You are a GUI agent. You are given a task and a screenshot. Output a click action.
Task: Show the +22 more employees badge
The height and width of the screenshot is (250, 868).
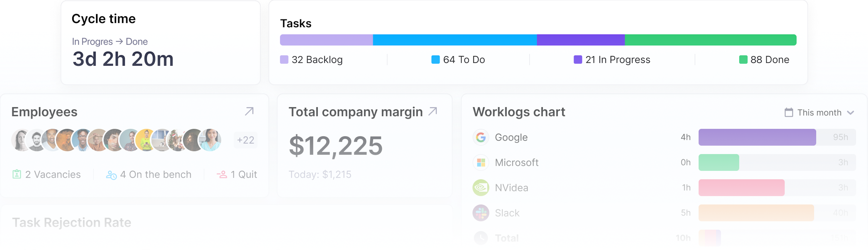coord(245,140)
